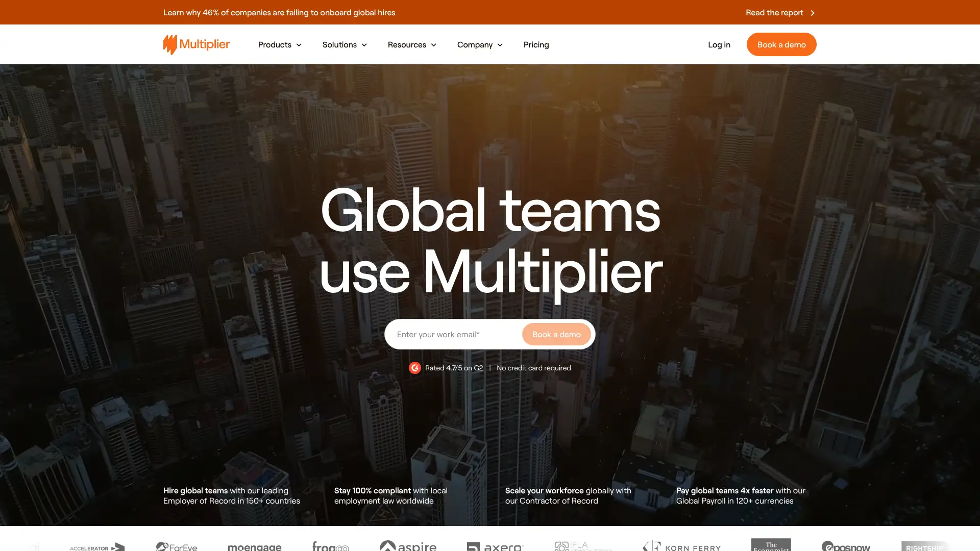Click the arrow icon beside Read the report
980x551 pixels.
click(x=813, y=13)
